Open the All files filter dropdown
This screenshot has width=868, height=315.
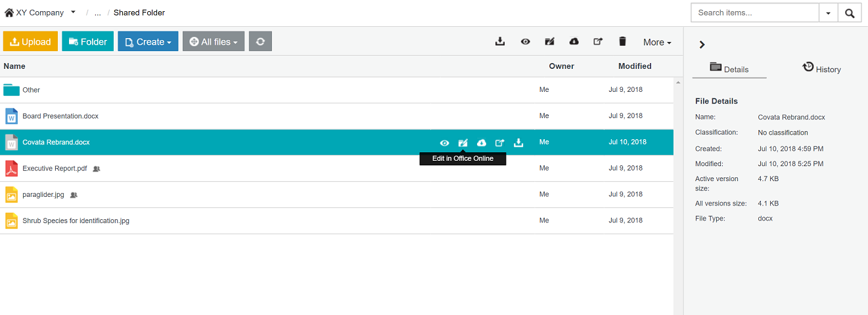click(x=214, y=41)
